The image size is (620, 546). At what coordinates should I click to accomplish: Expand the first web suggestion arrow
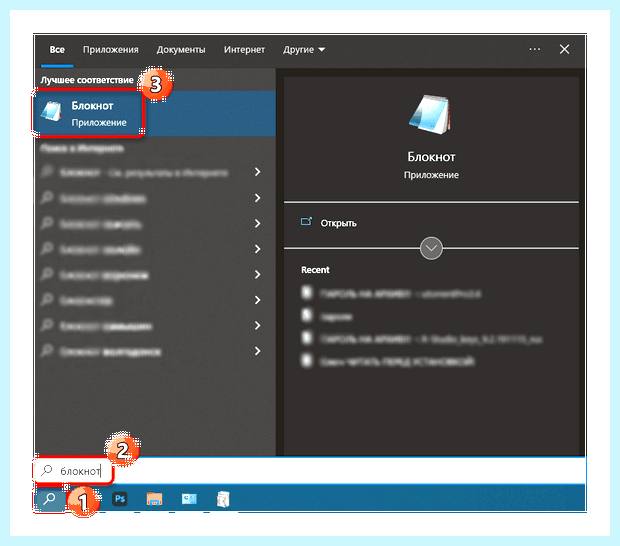(257, 172)
